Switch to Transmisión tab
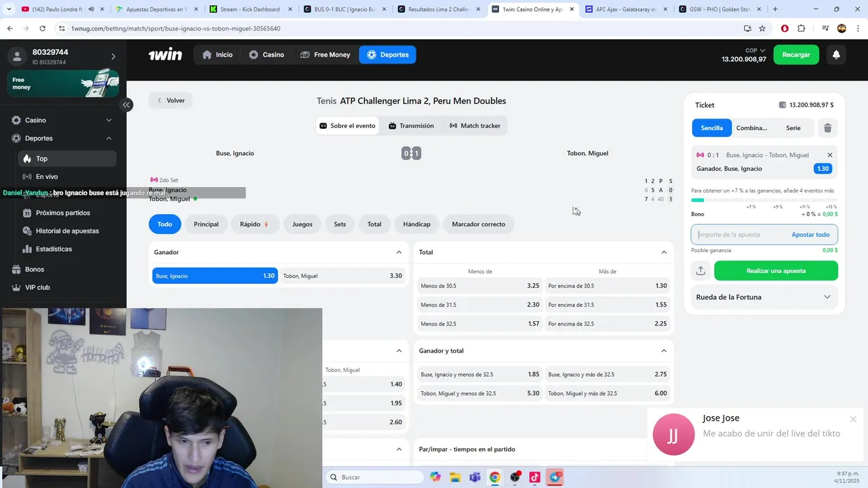 pyautogui.click(x=411, y=126)
